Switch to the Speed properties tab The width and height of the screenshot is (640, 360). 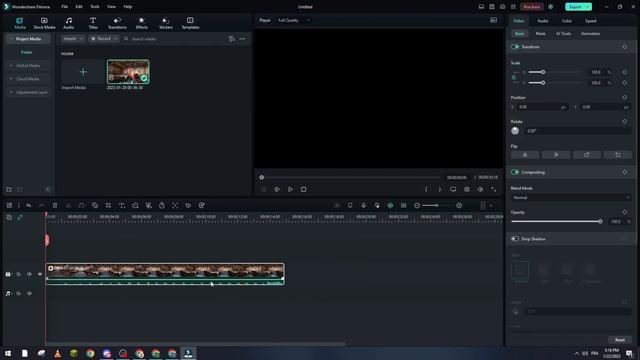pos(591,21)
